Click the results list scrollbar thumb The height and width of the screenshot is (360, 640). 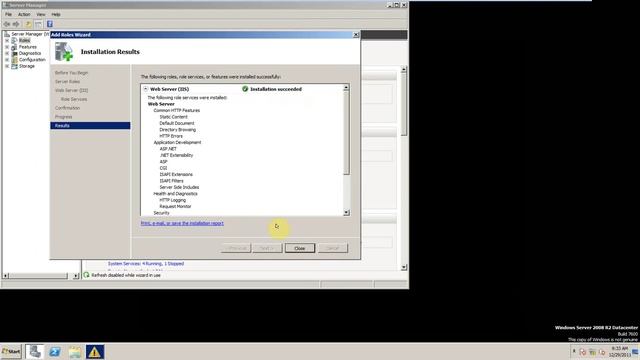click(346, 133)
